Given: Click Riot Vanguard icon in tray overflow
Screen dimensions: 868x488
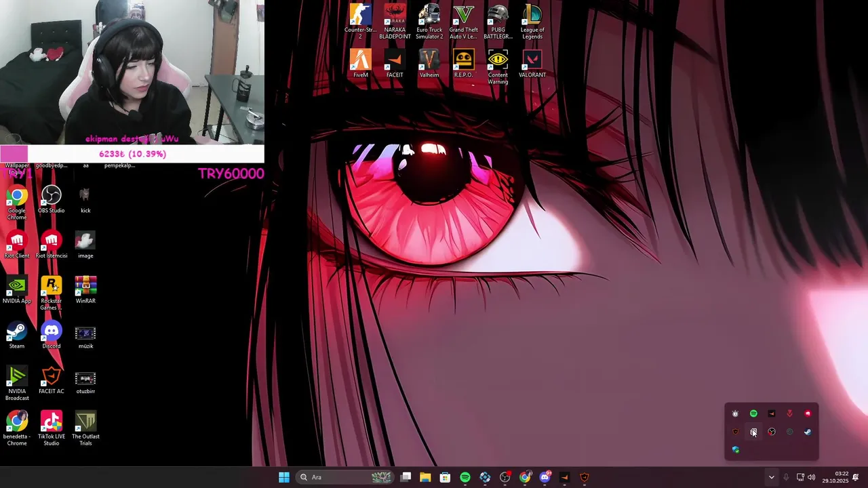Looking at the screenshot, I should click(x=789, y=413).
